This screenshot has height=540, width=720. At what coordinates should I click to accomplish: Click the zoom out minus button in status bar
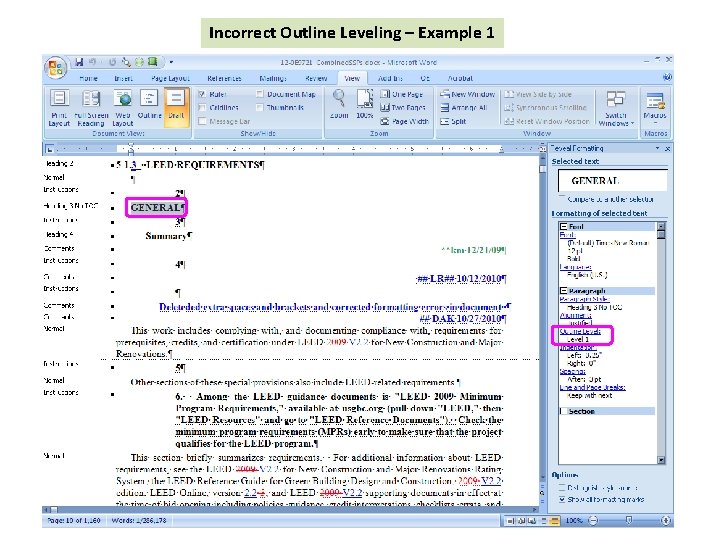pyautogui.click(x=593, y=520)
